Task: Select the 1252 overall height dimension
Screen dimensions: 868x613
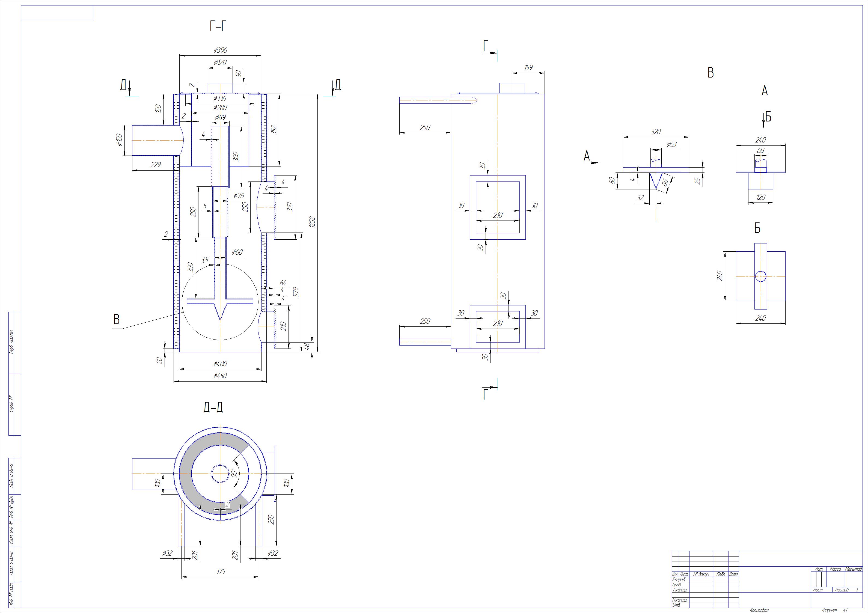Action: 312,222
